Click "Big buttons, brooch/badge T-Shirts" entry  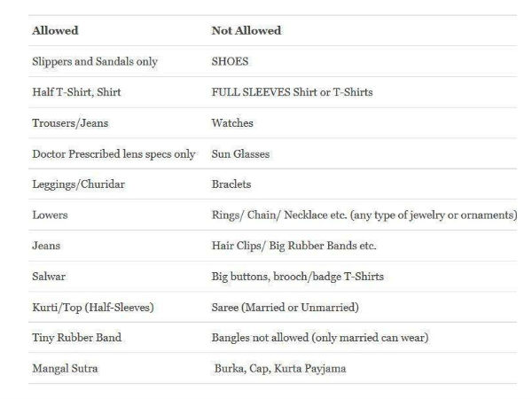click(x=297, y=277)
